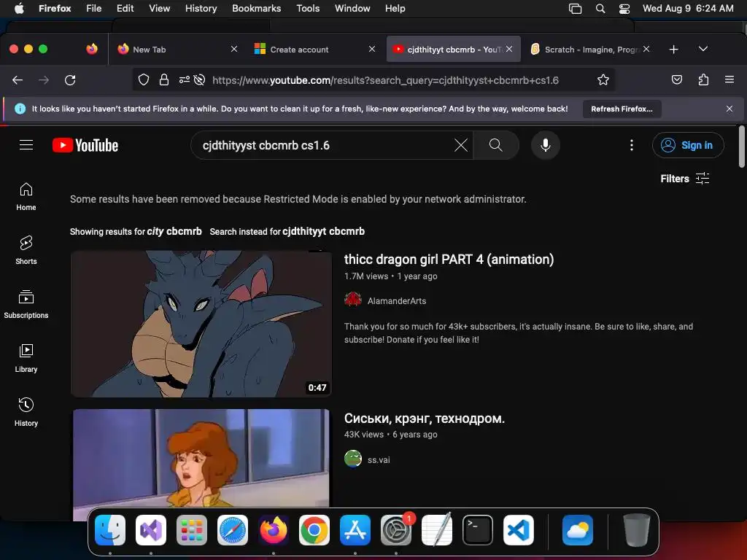Open site permissions icon in address bar

(x=184, y=80)
